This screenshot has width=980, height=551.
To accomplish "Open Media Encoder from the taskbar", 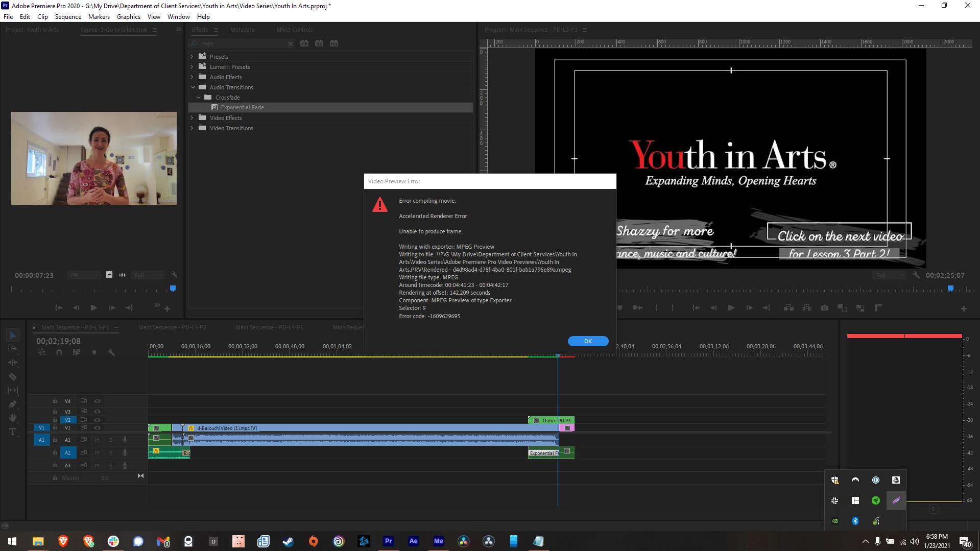I will click(438, 541).
